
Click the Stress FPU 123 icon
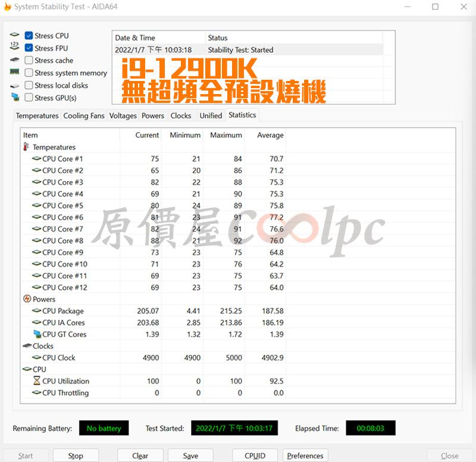coord(14,46)
